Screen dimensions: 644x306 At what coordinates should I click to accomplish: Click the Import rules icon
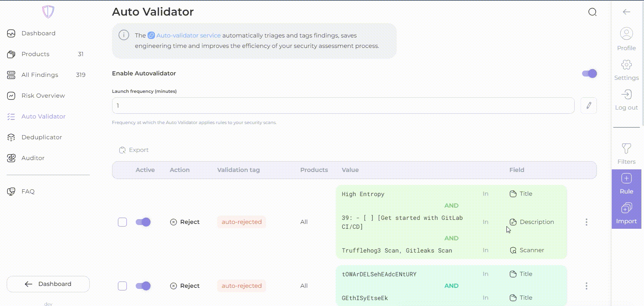coord(626,208)
